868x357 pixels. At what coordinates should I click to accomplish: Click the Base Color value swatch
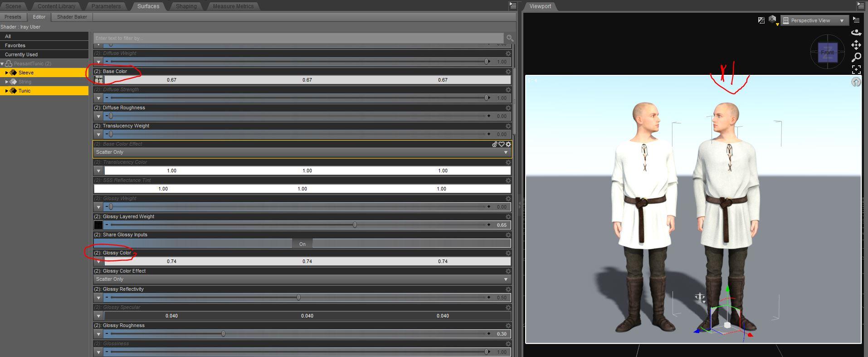click(307, 80)
